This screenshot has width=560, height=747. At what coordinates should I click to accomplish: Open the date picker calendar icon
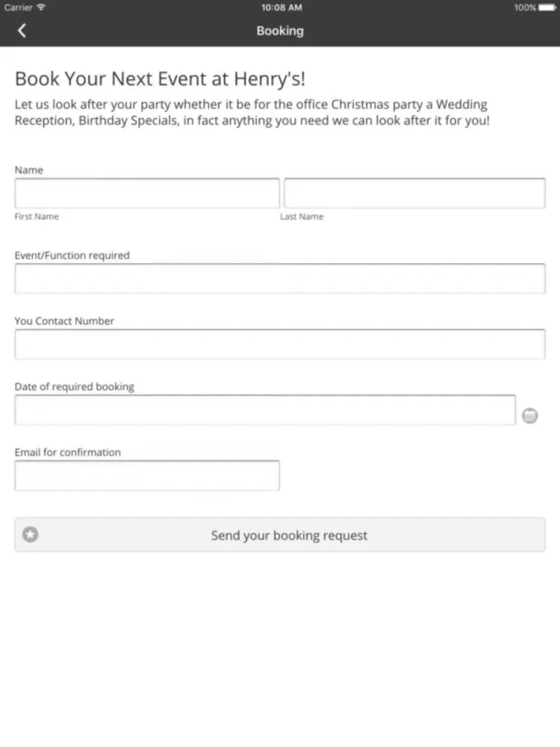tap(529, 415)
